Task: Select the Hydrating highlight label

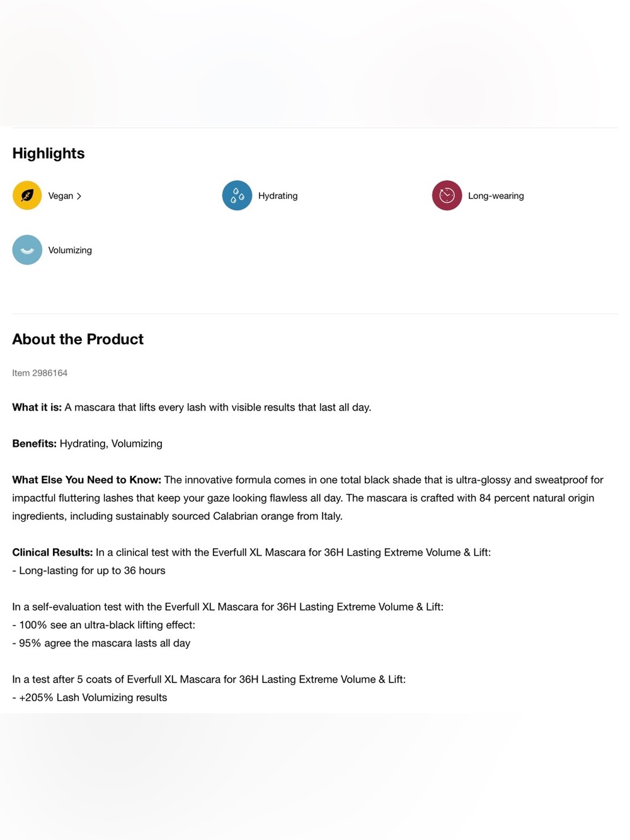Action: (278, 196)
